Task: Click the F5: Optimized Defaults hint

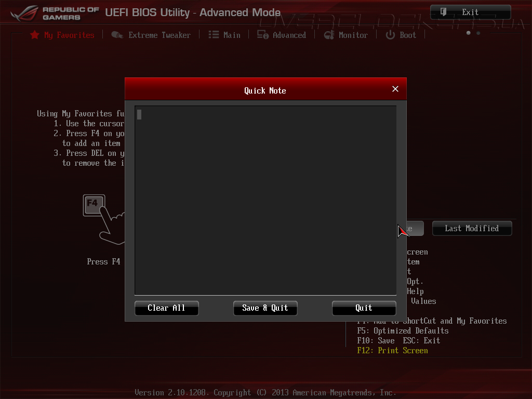Action: [x=403, y=331]
